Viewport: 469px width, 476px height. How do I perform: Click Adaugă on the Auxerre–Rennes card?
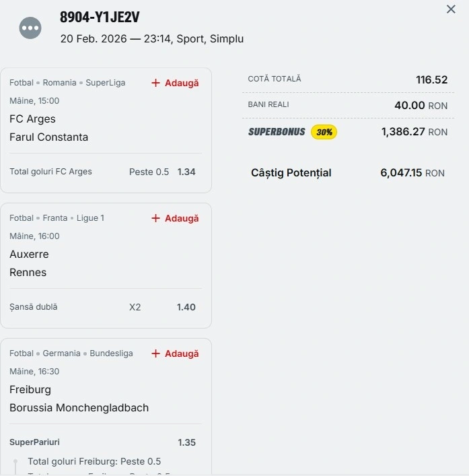[x=175, y=218]
